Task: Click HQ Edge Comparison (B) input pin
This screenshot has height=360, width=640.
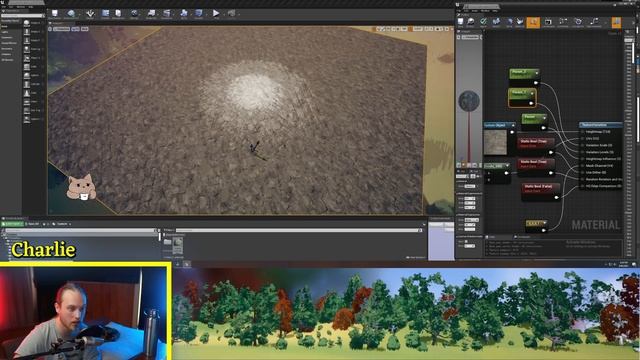Action: click(x=582, y=186)
